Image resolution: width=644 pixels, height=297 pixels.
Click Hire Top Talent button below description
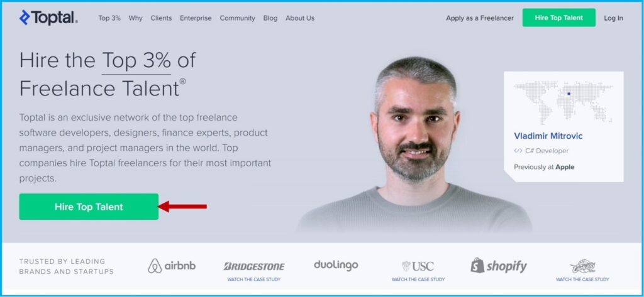click(x=89, y=207)
